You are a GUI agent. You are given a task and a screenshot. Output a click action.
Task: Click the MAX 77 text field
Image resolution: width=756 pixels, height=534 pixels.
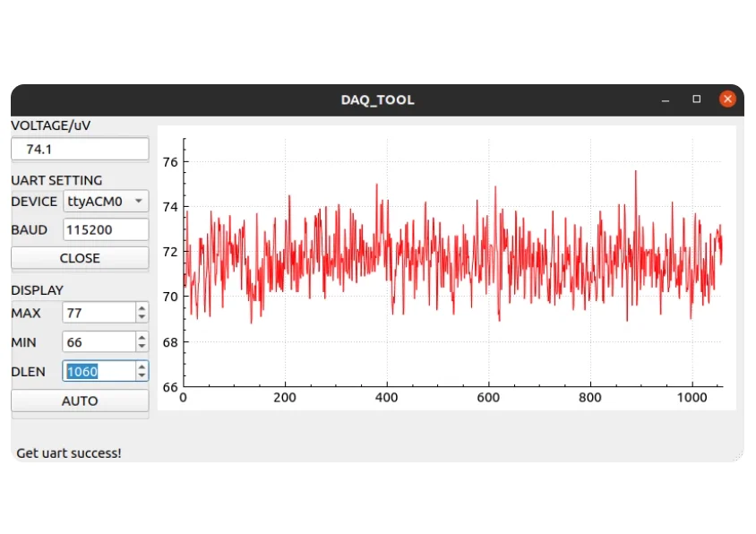click(99, 313)
